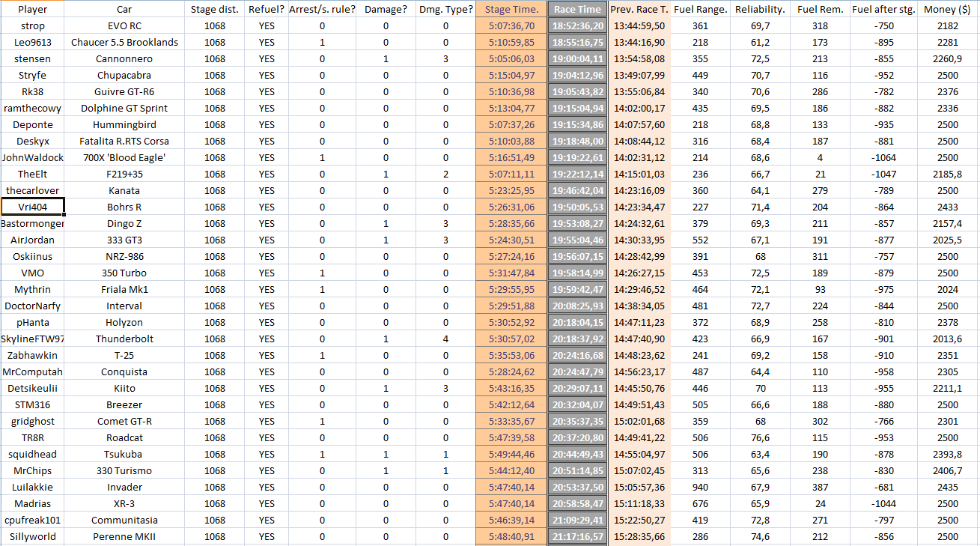Select Madrias's race time 20:58:58,47
The width and height of the screenshot is (980, 546).
click(577, 503)
